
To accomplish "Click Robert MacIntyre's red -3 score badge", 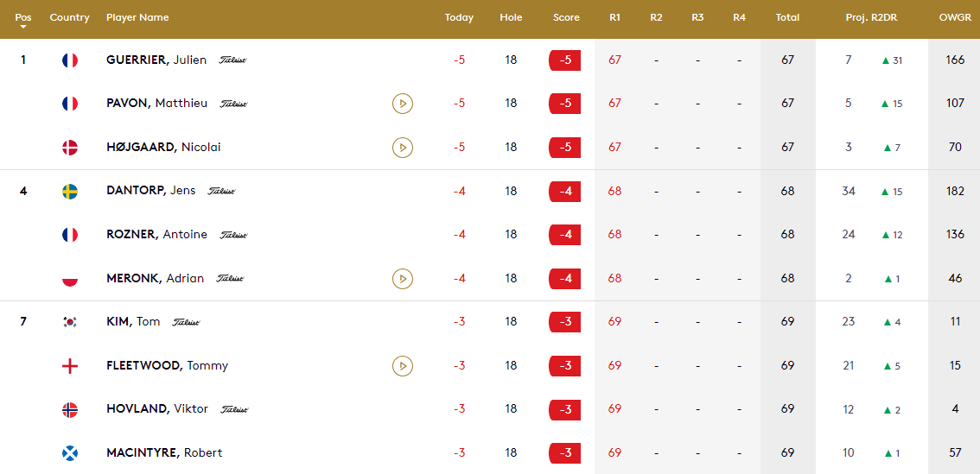I will pyautogui.click(x=564, y=453).
